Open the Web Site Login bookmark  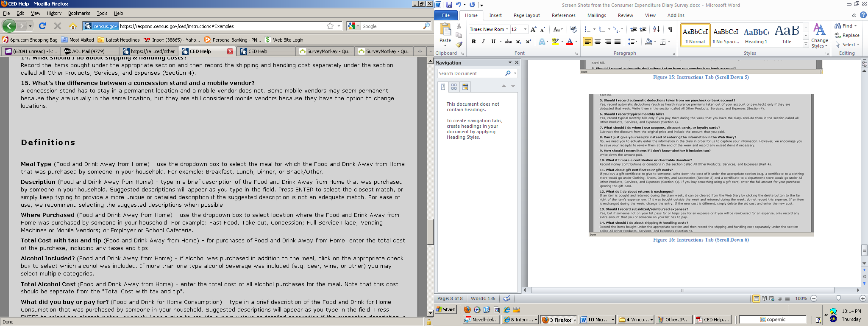point(284,40)
